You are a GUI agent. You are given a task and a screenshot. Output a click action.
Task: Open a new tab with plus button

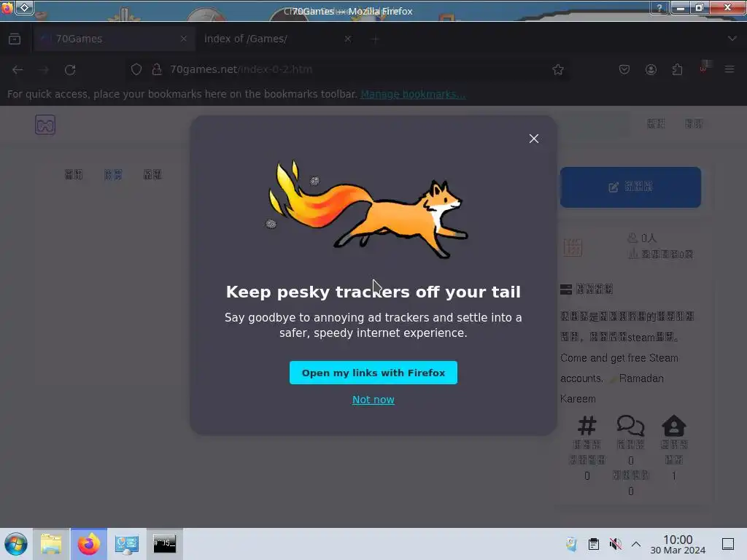click(376, 39)
